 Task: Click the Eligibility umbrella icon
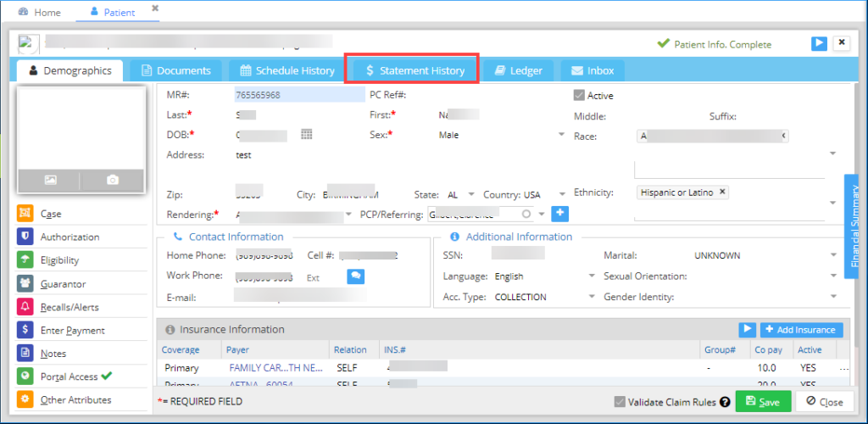click(x=25, y=260)
